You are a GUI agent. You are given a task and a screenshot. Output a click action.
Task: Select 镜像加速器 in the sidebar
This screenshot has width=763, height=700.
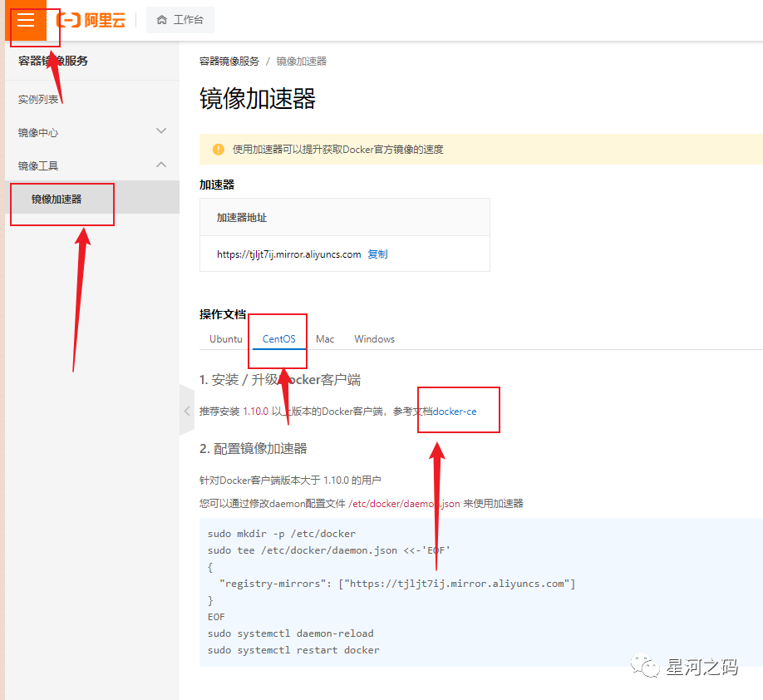point(92,199)
